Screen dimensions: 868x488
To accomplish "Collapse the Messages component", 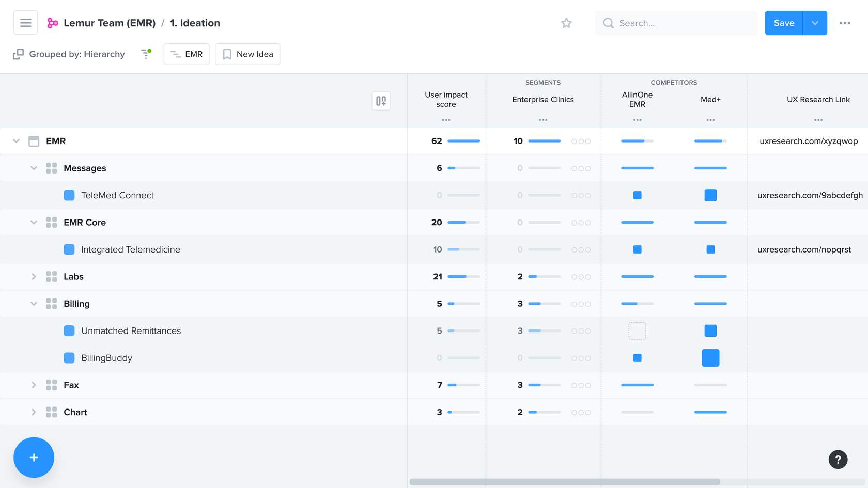I will (x=34, y=168).
